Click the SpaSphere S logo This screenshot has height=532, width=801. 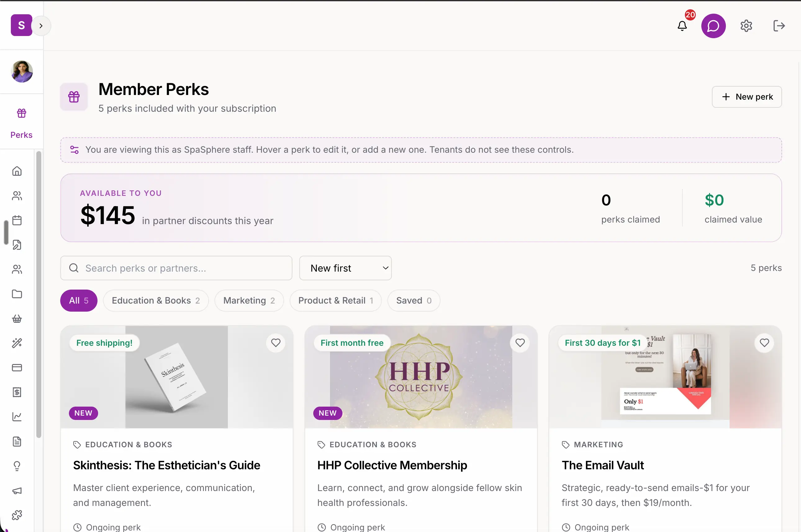21,25
